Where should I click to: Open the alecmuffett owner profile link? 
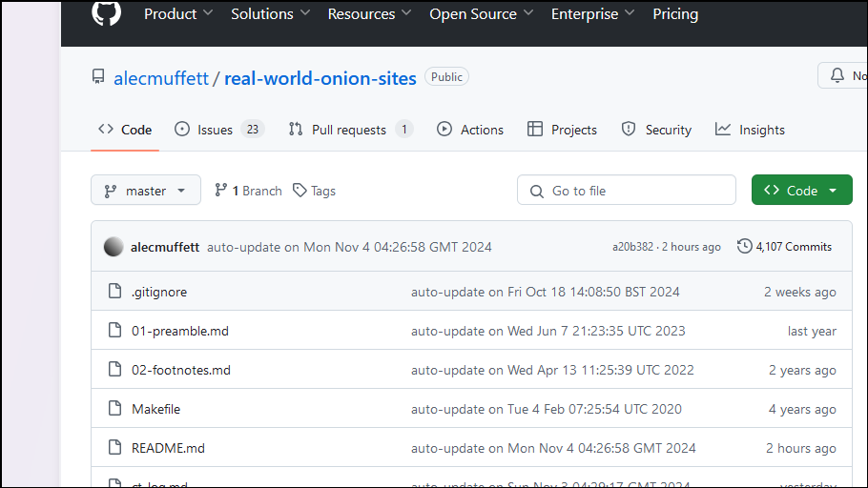161,78
